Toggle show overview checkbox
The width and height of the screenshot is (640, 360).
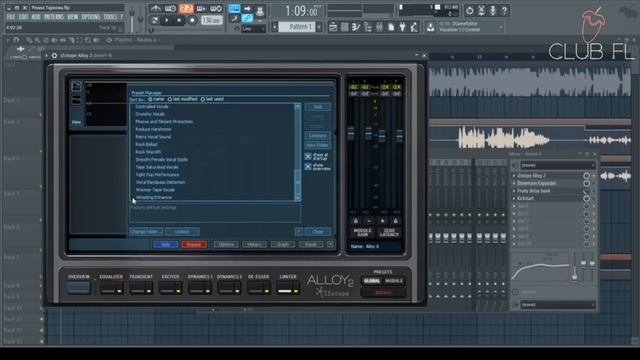click(x=308, y=167)
